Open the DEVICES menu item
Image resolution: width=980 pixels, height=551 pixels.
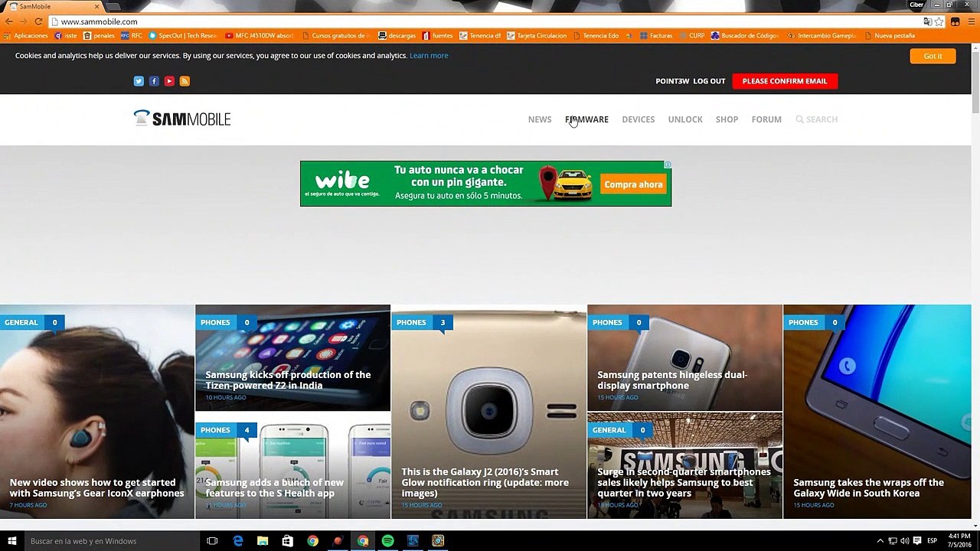pyautogui.click(x=639, y=119)
